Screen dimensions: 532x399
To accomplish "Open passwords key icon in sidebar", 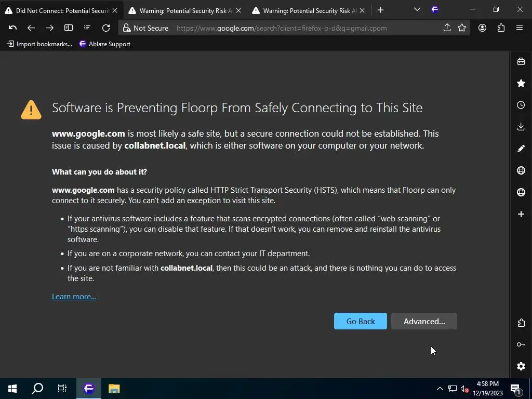I will [521, 344].
